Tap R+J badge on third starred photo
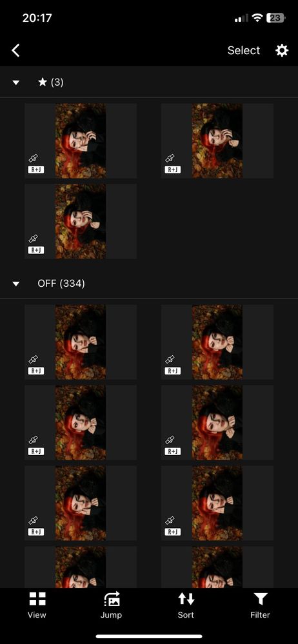 35,250
